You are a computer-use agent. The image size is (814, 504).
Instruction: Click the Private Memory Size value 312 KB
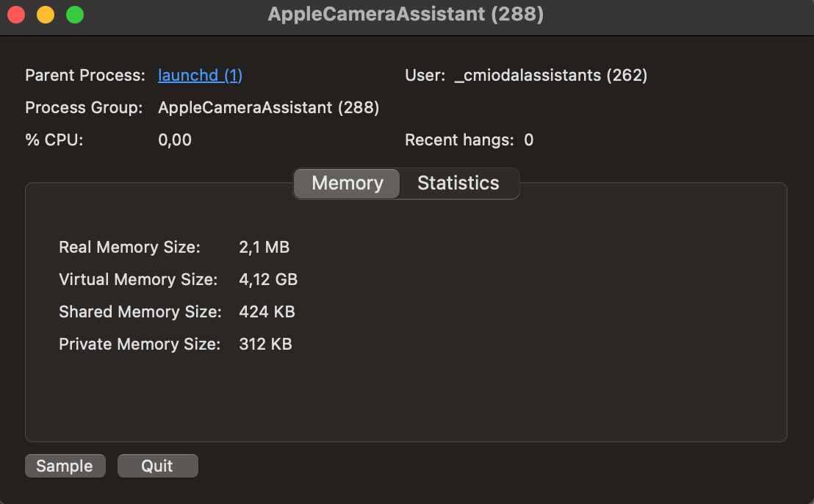pyautogui.click(x=265, y=345)
